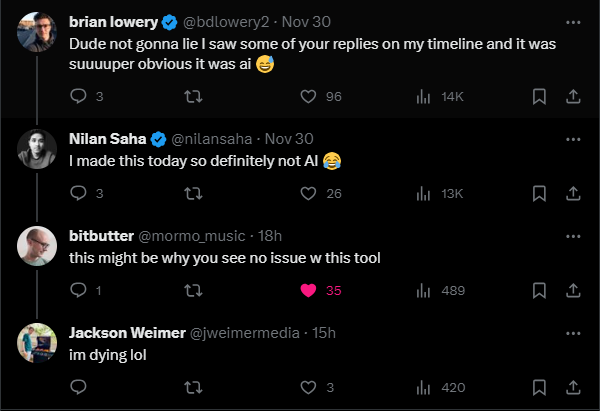The image size is (600, 411).
Task: Open more options on brian lowery's tweet
Action: pyautogui.click(x=573, y=20)
